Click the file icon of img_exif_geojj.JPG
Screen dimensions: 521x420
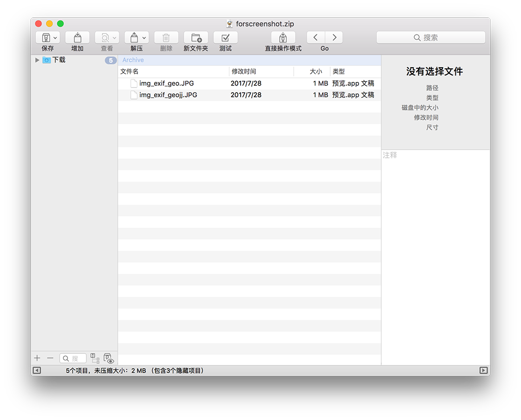tap(134, 95)
